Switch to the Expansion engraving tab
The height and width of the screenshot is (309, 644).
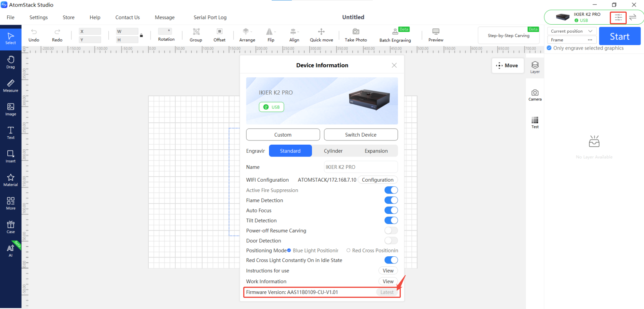pyautogui.click(x=376, y=151)
